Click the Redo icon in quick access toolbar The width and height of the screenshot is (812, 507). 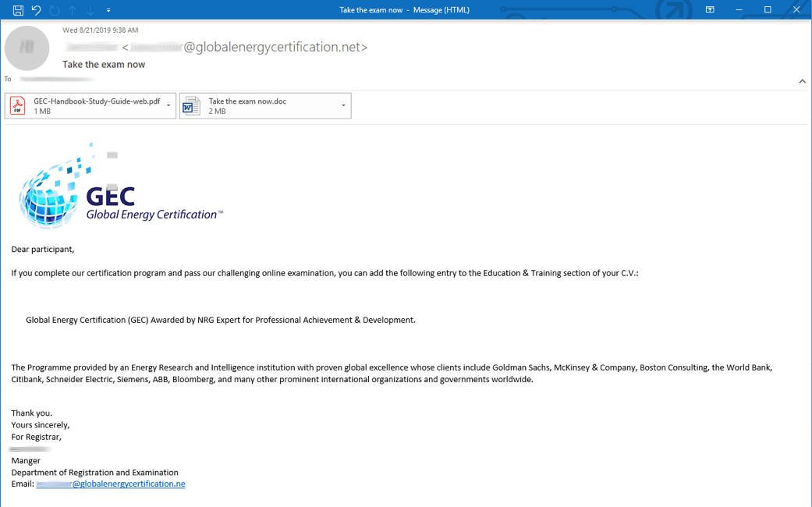click(x=54, y=10)
